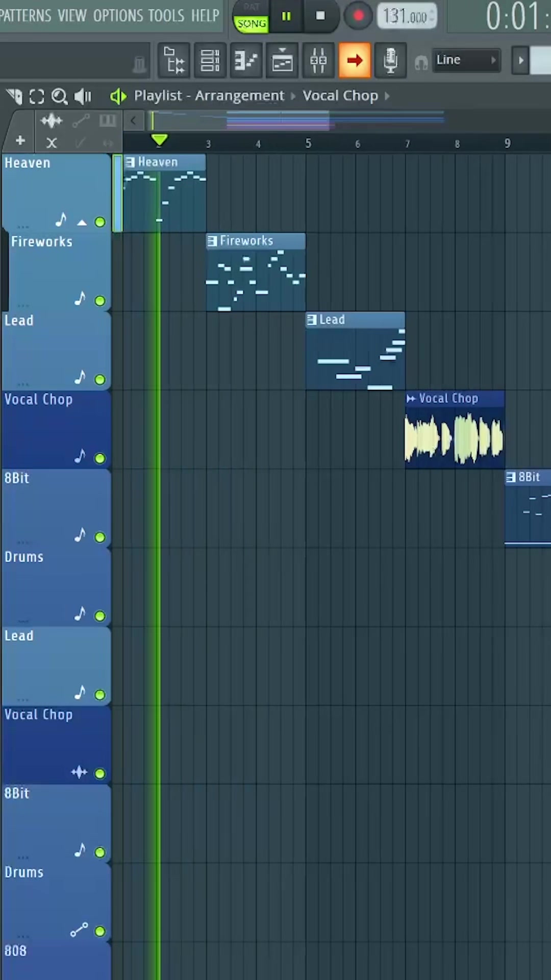Mute the second 8Bit track
Screen dimensions: 551x980
tap(100, 852)
